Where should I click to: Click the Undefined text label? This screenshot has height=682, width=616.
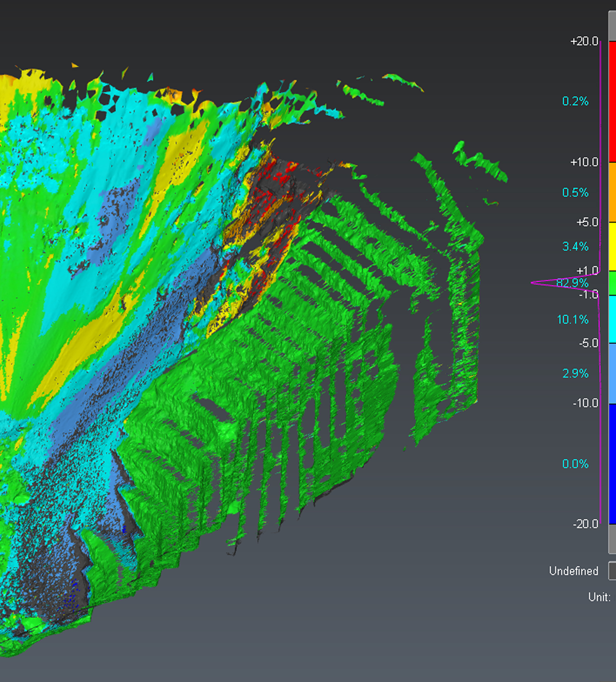574,571
